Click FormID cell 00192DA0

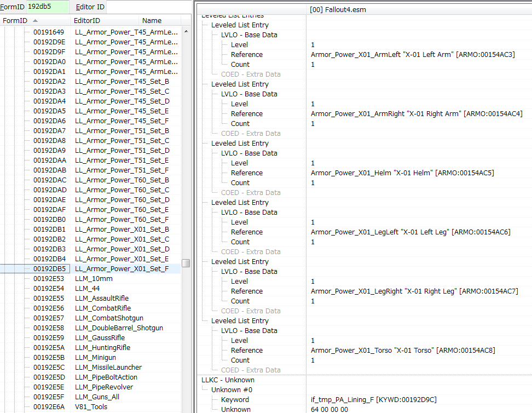[x=50, y=62]
